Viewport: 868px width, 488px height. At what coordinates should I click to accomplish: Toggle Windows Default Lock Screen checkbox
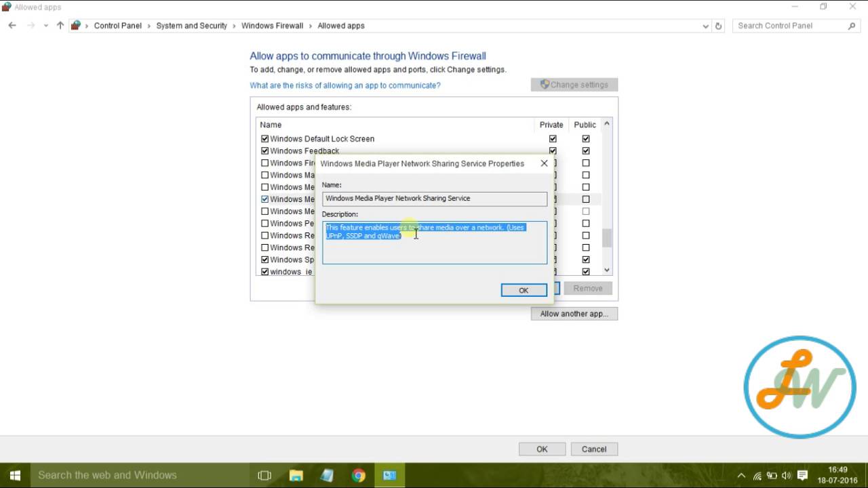pyautogui.click(x=265, y=139)
